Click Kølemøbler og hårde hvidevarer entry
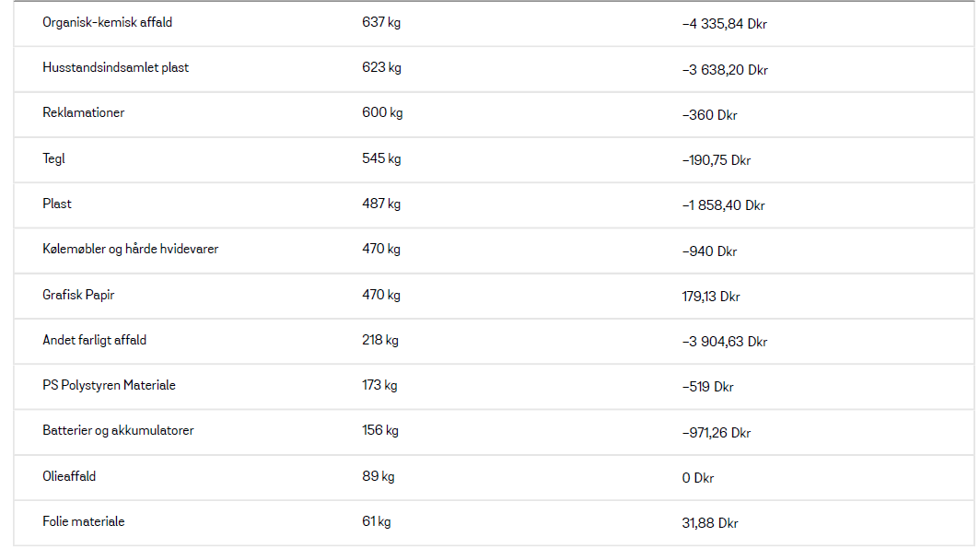Viewport: 979px width, 560px height. tap(131, 249)
